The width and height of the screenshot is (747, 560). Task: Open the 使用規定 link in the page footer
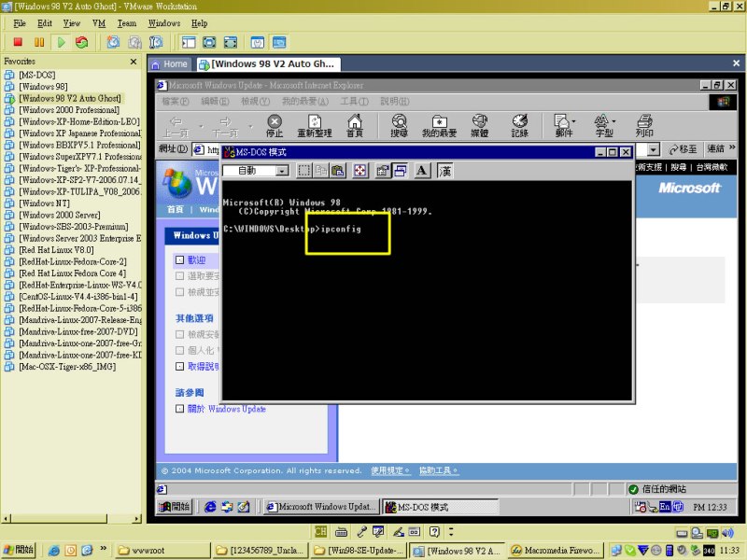point(389,470)
